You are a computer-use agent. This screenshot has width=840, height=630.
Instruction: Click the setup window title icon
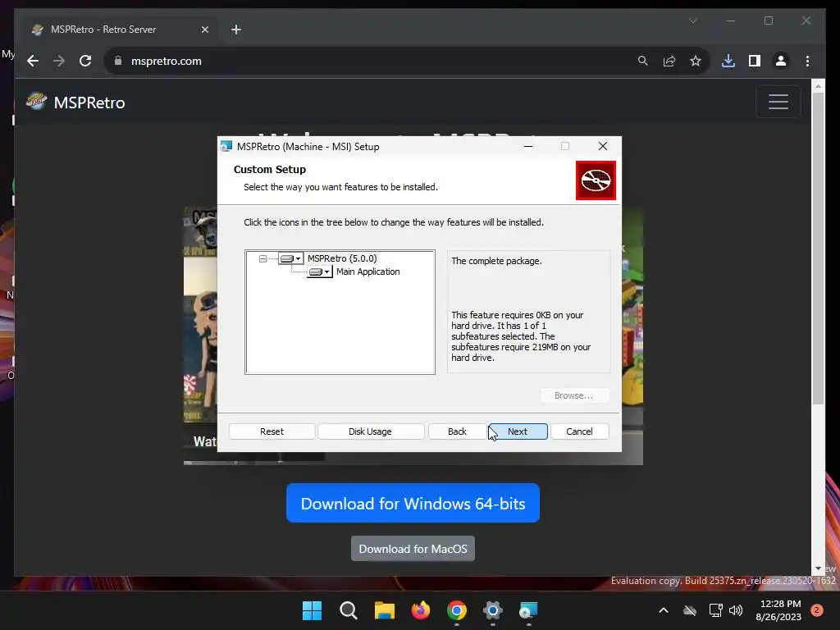226,146
